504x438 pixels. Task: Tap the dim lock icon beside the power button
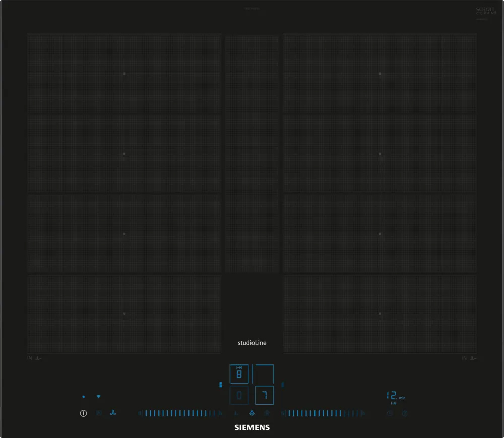tap(99, 413)
